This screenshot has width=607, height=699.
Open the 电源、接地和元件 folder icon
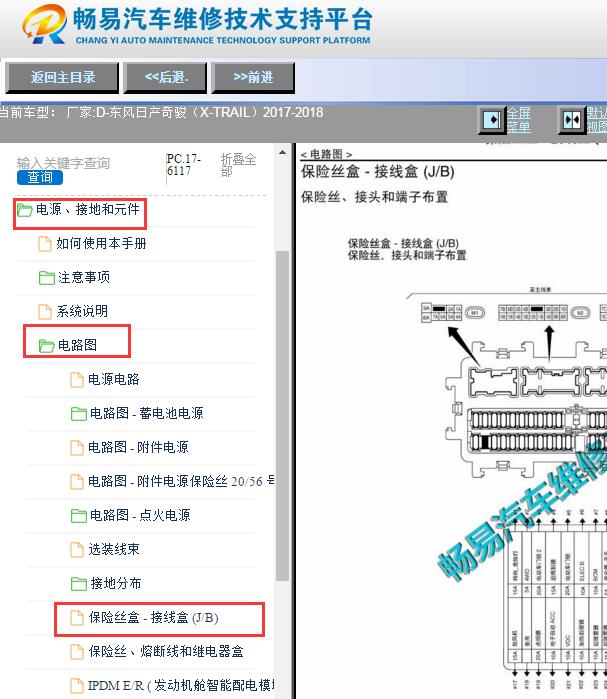(25, 210)
